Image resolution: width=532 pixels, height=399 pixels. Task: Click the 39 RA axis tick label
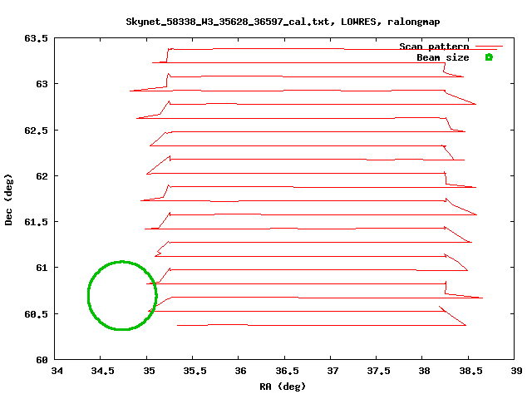click(x=516, y=371)
